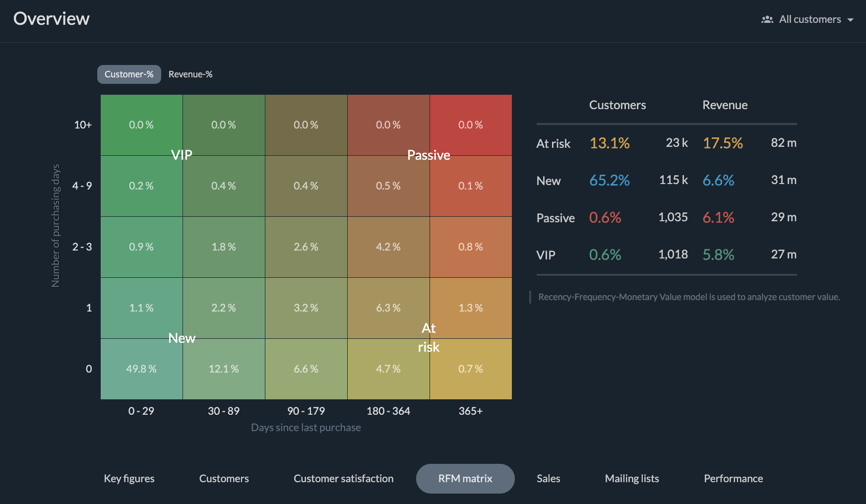The image size is (866, 504).
Task: Click the 6.6% New revenue value
Action: tap(718, 181)
